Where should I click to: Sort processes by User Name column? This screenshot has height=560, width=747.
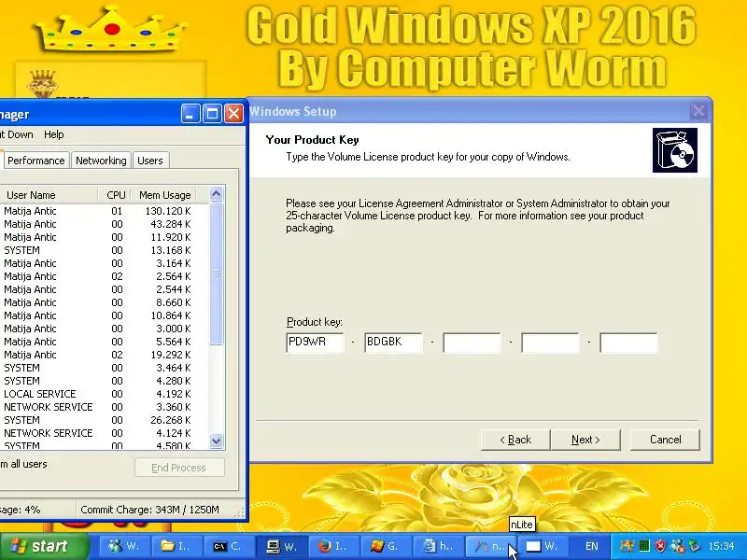click(x=49, y=195)
